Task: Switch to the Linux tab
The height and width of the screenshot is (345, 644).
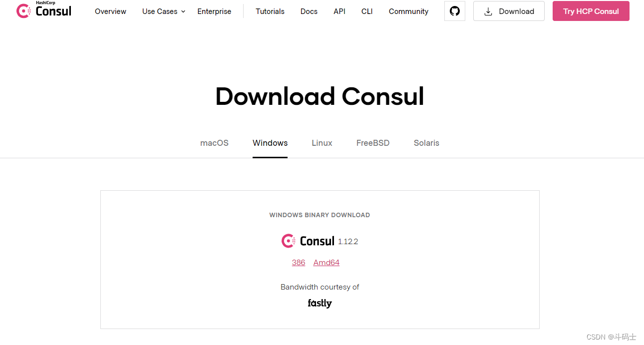Action: [322, 143]
